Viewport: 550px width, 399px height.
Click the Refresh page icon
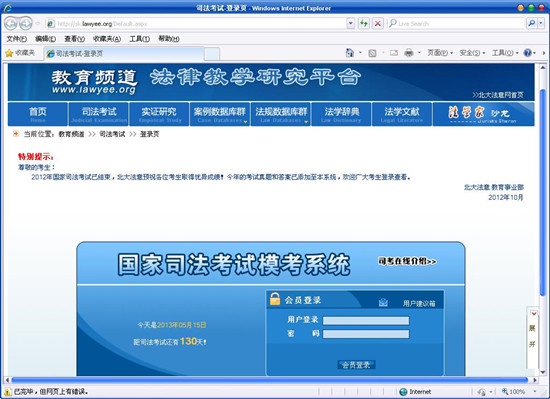tap(364, 23)
